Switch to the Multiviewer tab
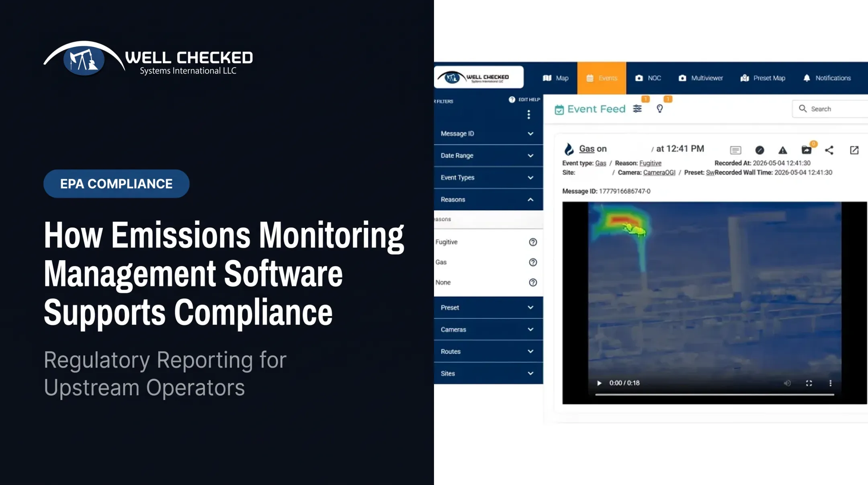 click(700, 78)
